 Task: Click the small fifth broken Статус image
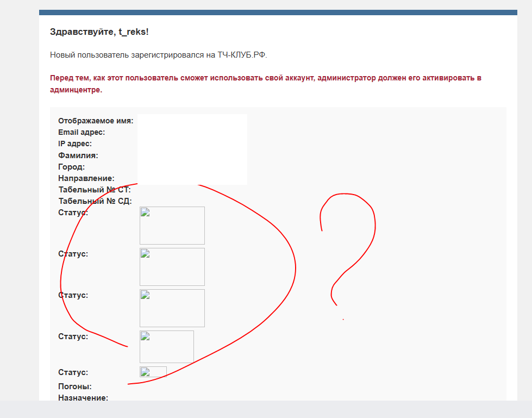(x=153, y=372)
